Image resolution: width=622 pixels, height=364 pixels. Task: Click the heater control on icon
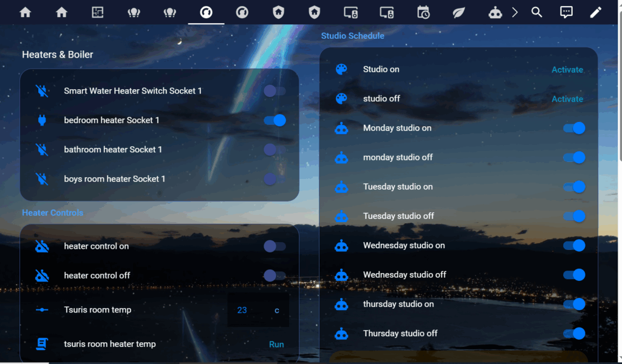(x=42, y=246)
